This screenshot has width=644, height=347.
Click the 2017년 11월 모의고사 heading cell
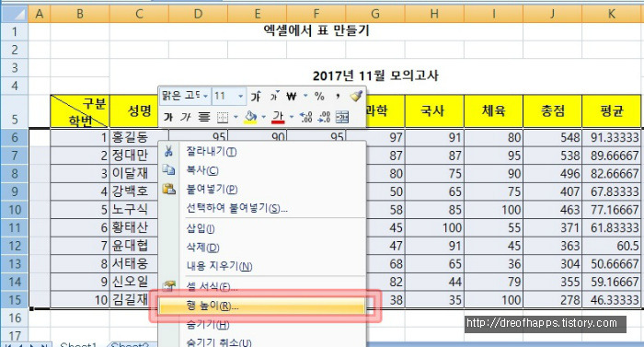(x=375, y=75)
